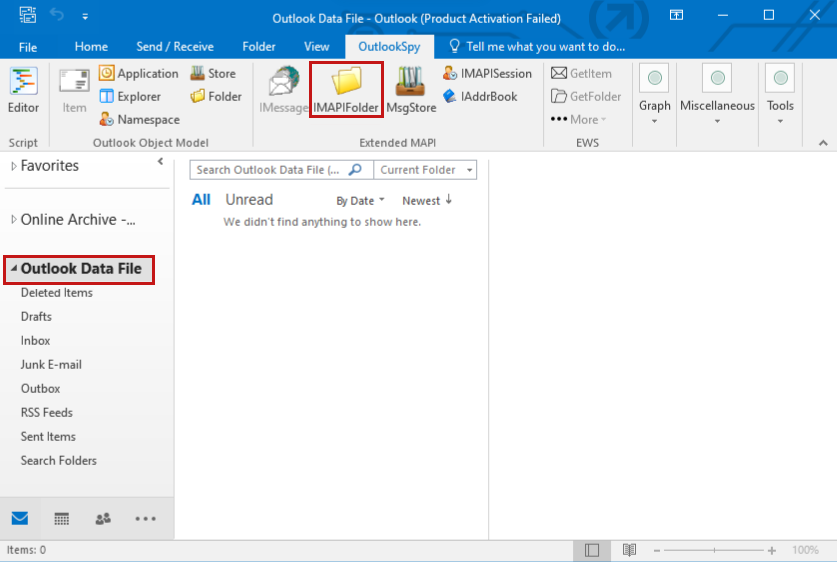Click zoom in plus button
837x562 pixels.
771,550
